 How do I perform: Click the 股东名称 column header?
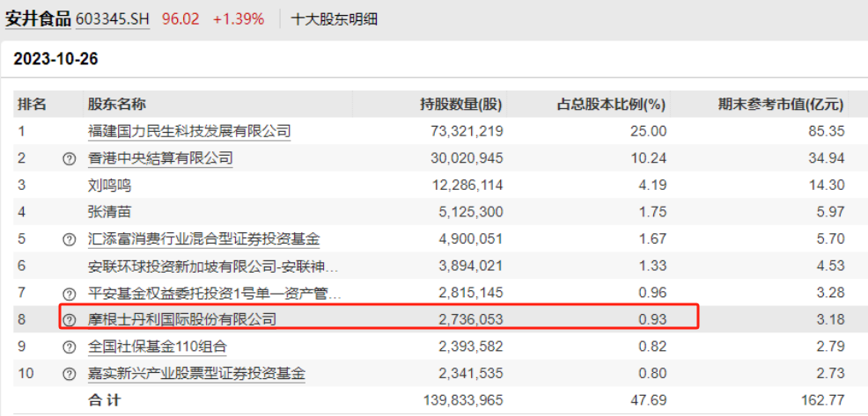pos(117,104)
